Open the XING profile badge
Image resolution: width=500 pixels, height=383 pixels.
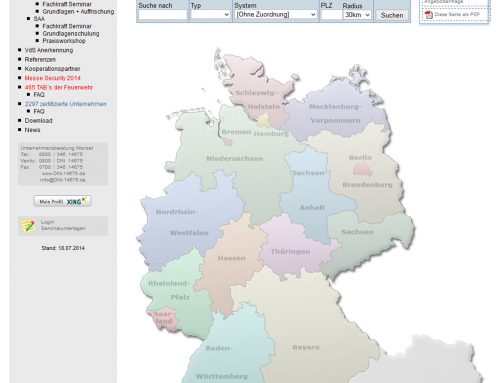coord(63,201)
